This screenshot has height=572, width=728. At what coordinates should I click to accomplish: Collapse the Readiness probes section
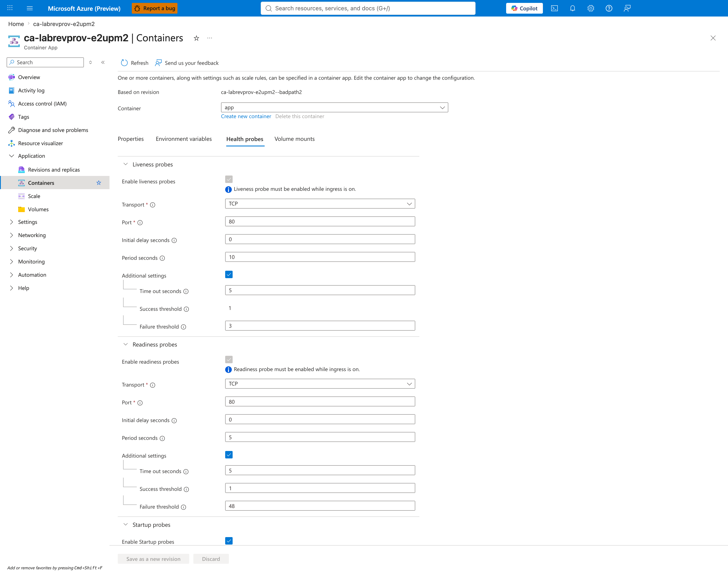point(126,344)
